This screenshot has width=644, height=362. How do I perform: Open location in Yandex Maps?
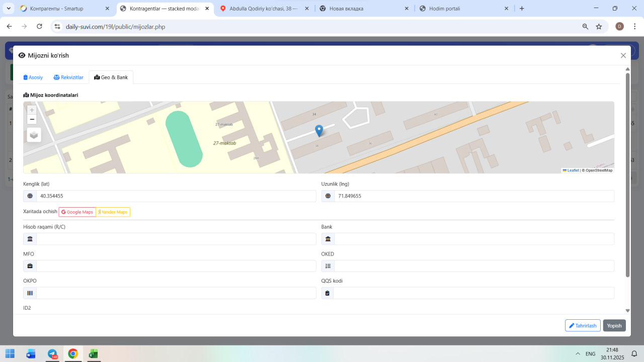pos(113,212)
